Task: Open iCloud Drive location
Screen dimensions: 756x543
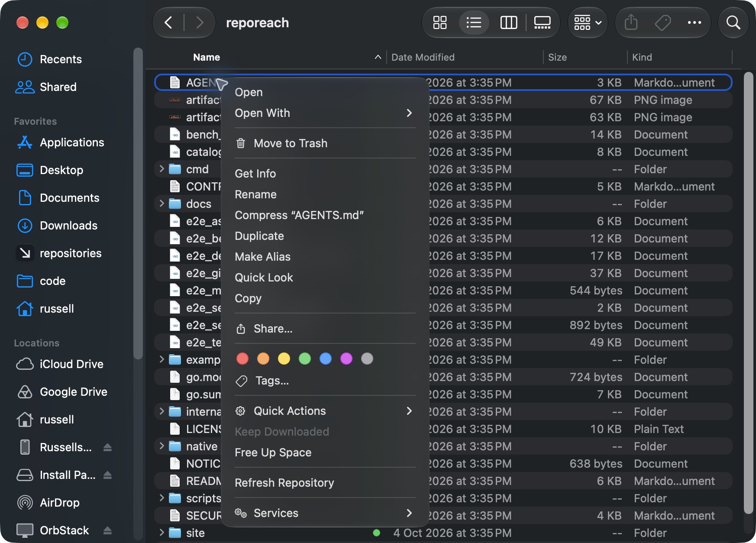Action: click(x=59, y=364)
